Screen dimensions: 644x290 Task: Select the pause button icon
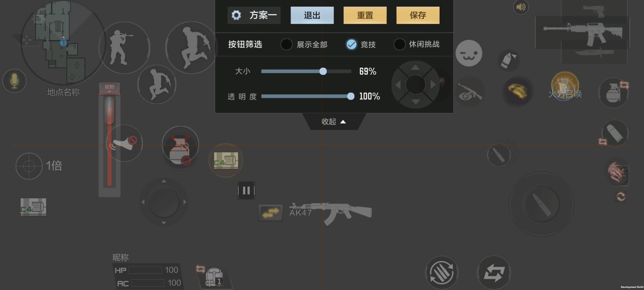pyautogui.click(x=246, y=191)
